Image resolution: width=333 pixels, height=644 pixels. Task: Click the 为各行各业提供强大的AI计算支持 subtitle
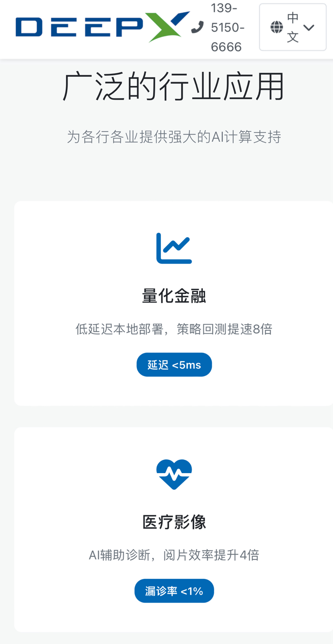pos(174,137)
